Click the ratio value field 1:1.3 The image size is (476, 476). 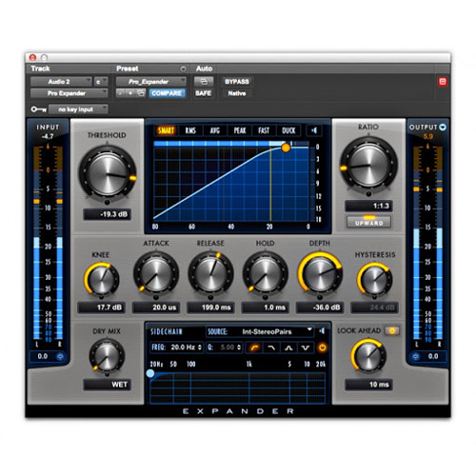tap(368, 206)
